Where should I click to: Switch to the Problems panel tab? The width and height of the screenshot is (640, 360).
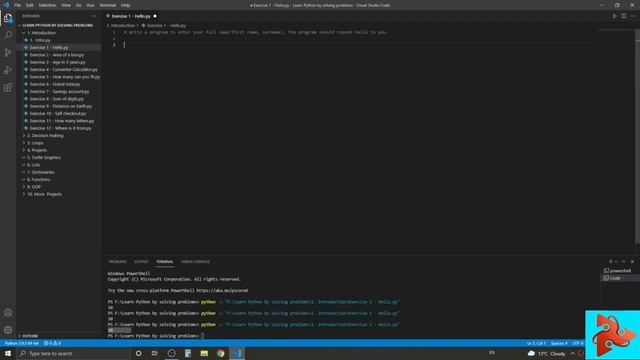(x=118, y=262)
